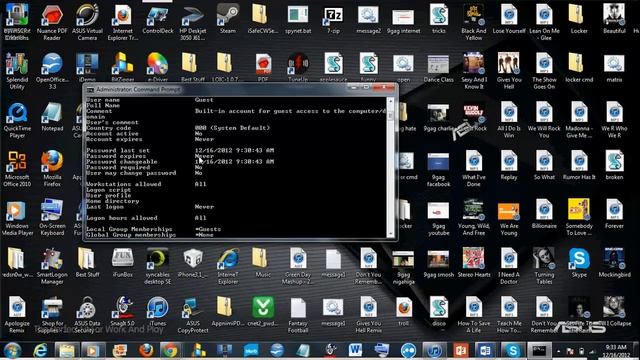Select Sexy And I Know It file

[474, 71]
